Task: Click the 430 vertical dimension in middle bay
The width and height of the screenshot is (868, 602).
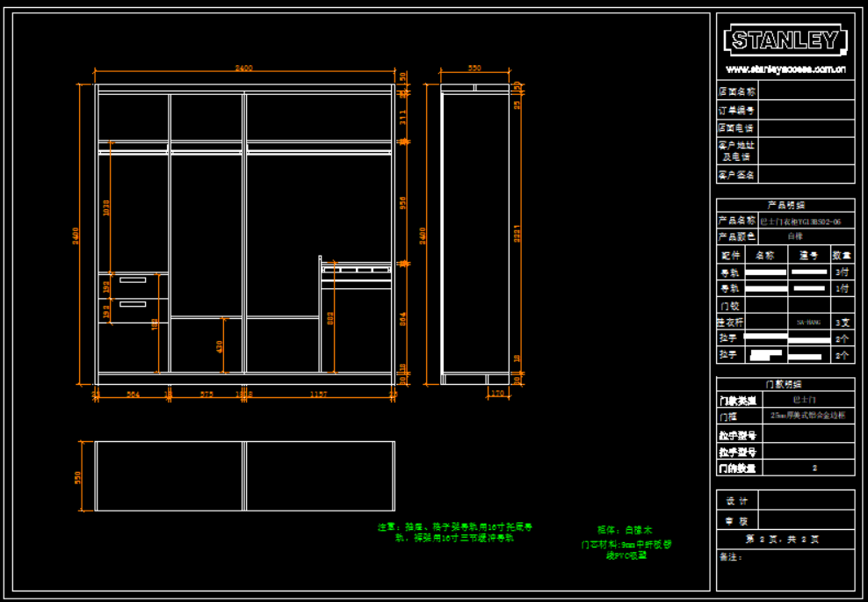Action: click(220, 346)
